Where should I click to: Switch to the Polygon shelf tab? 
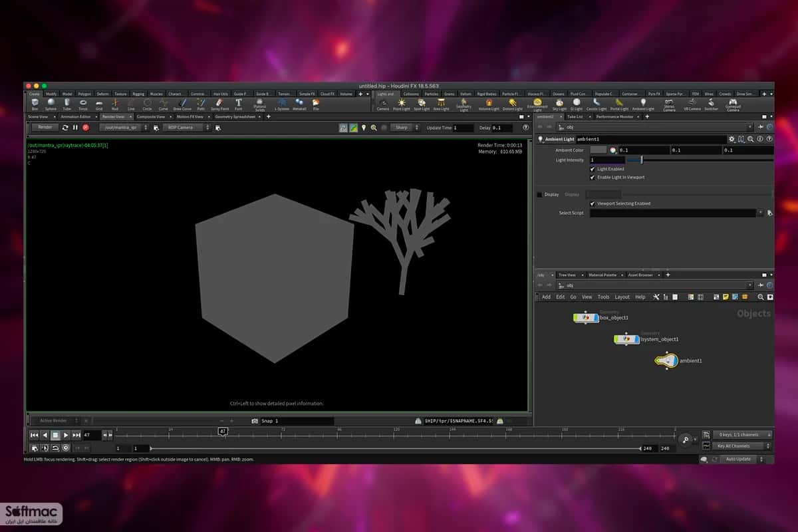point(84,94)
